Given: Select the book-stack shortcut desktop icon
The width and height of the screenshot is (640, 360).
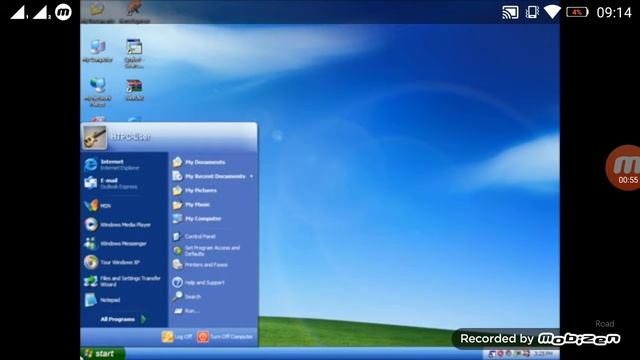Looking at the screenshot, I should [134, 90].
